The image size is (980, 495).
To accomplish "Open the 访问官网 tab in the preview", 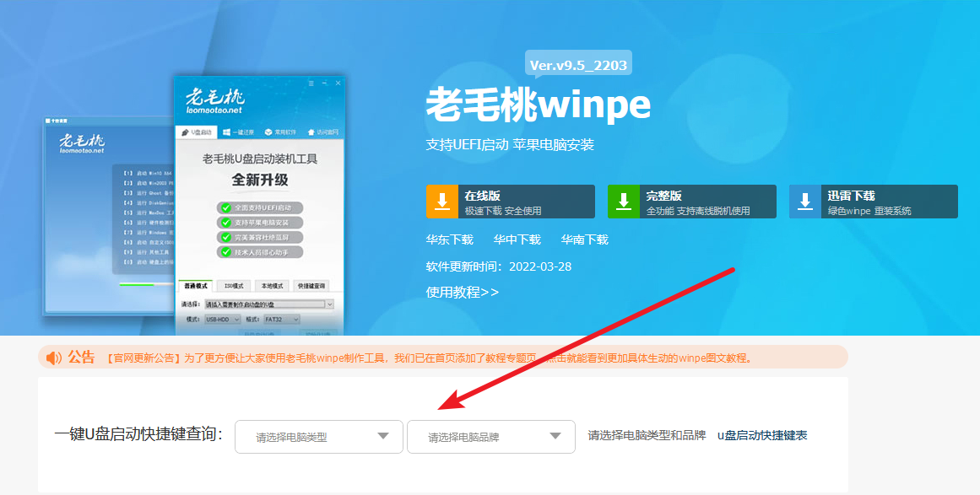I will tap(323, 132).
